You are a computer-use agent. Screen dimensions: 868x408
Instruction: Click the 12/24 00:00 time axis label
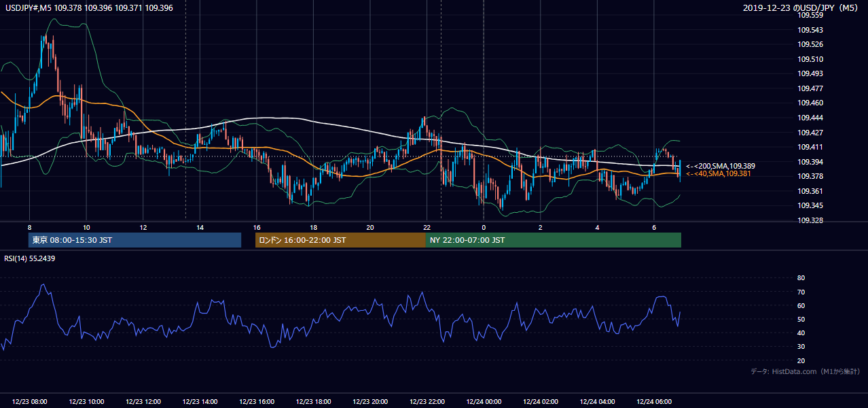pyautogui.click(x=484, y=402)
